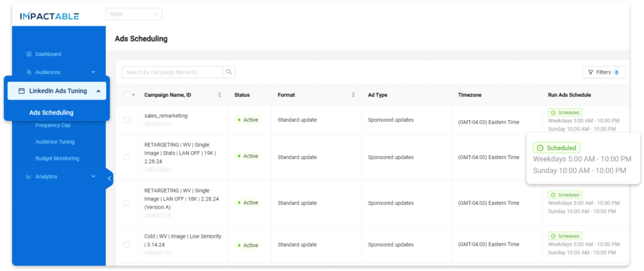The width and height of the screenshot is (644, 271).
Task: Collapse sidebar using the arrow handle
Action: click(109, 179)
